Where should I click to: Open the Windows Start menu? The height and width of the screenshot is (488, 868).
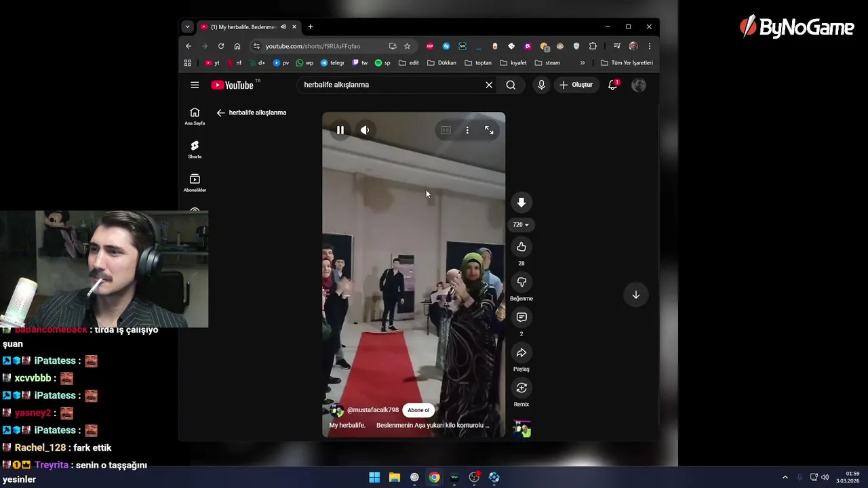[374, 477]
